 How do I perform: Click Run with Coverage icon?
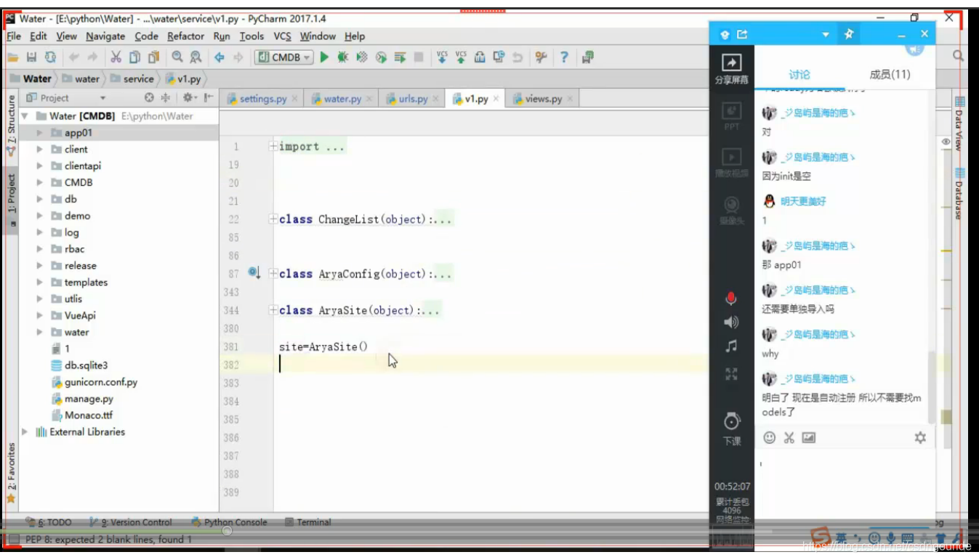[362, 57]
